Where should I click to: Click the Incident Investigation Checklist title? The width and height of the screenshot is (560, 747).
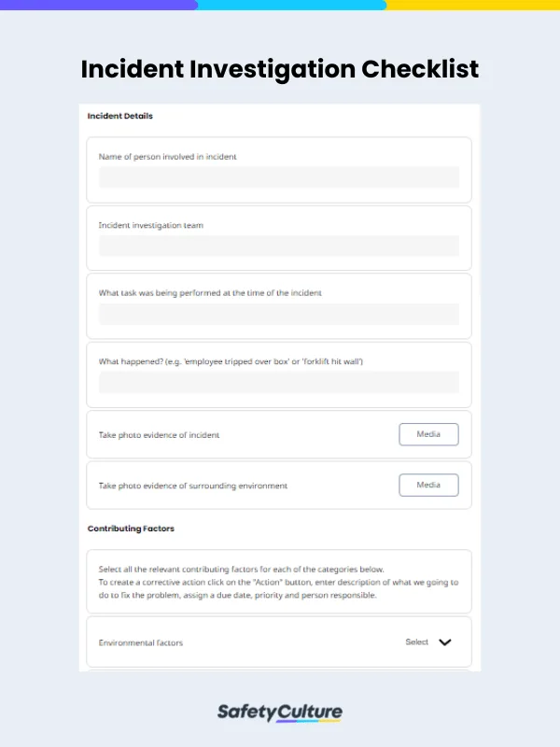(280, 69)
